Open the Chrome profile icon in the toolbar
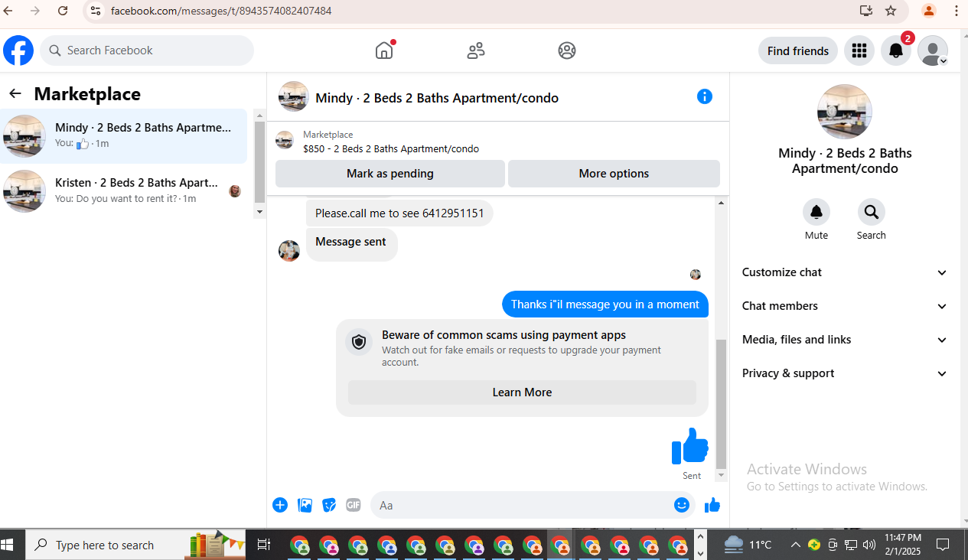968x560 pixels. [929, 11]
